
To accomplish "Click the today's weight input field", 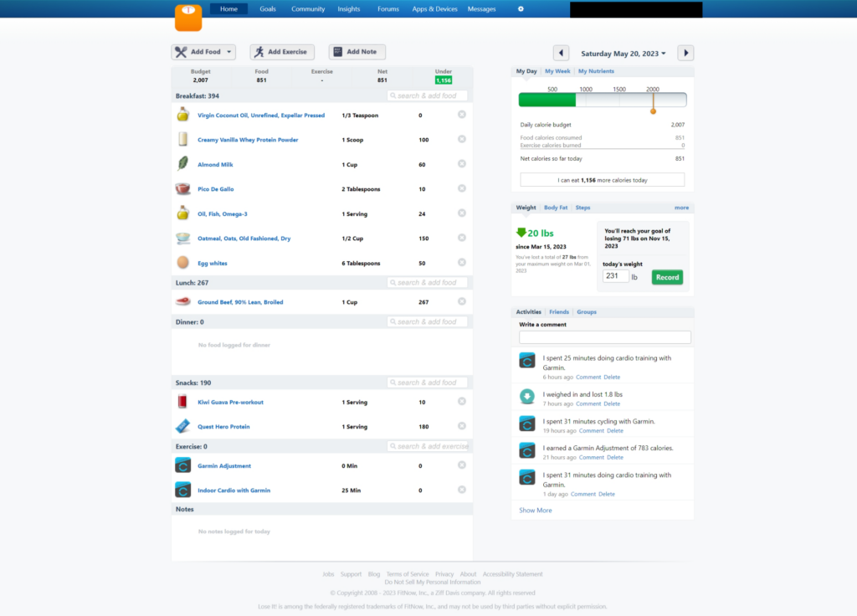I will click(615, 276).
